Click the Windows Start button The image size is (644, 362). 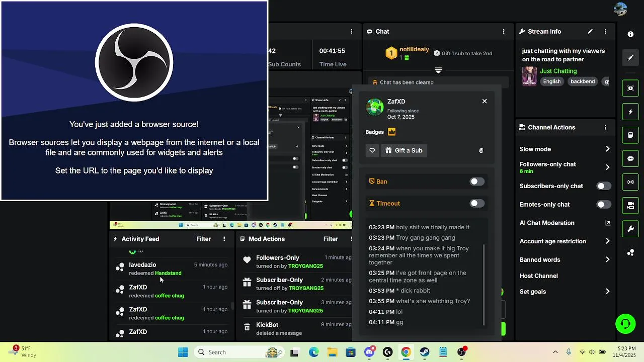coord(183,352)
